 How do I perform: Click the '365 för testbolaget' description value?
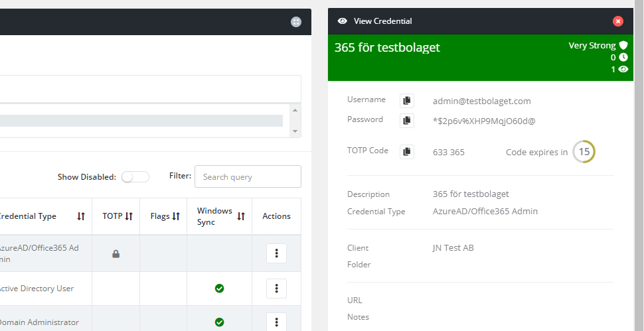pos(471,194)
